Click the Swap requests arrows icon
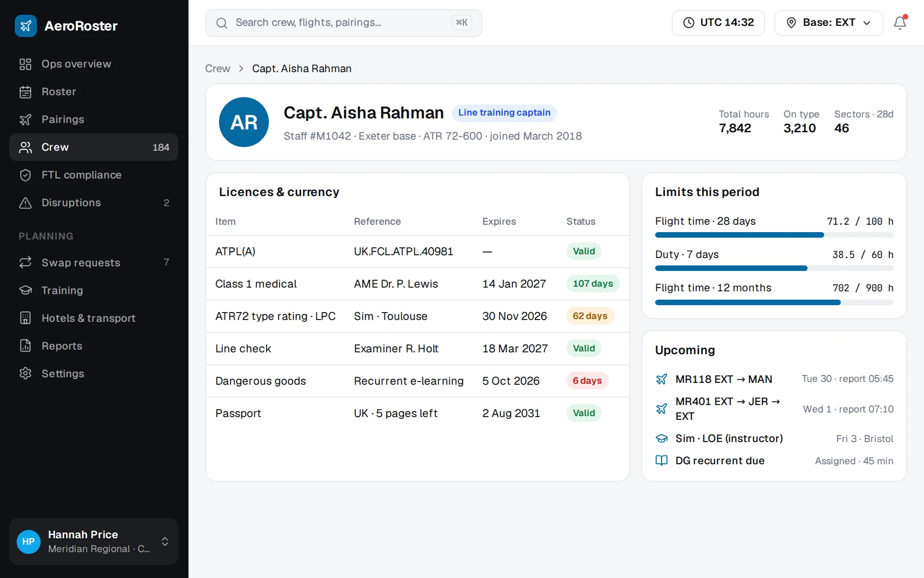This screenshot has height=578, width=924. [x=25, y=263]
